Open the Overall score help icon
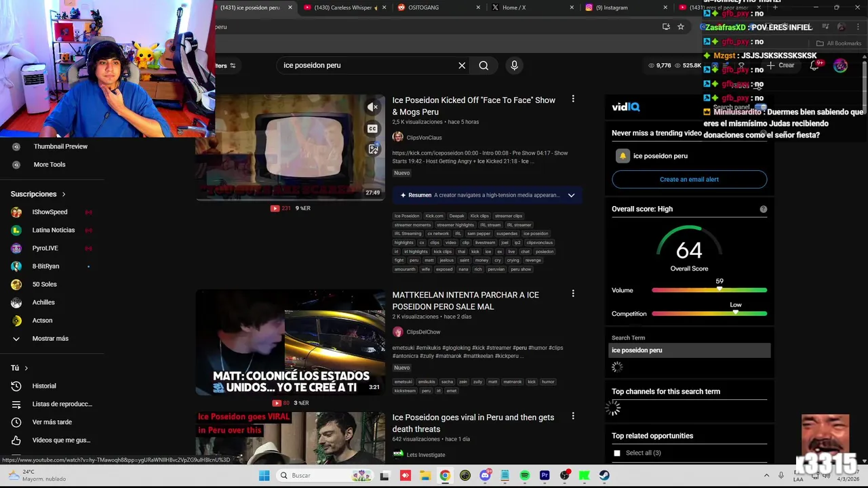This screenshot has width=868, height=488. click(x=763, y=209)
